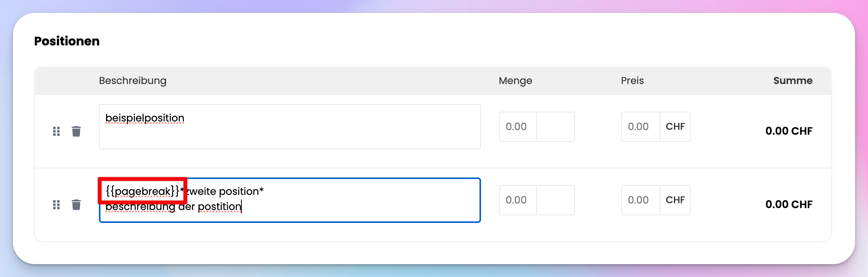This screenshot has width=868, height=277.
Task: Click the Menge column header
Action: (515, 81)
